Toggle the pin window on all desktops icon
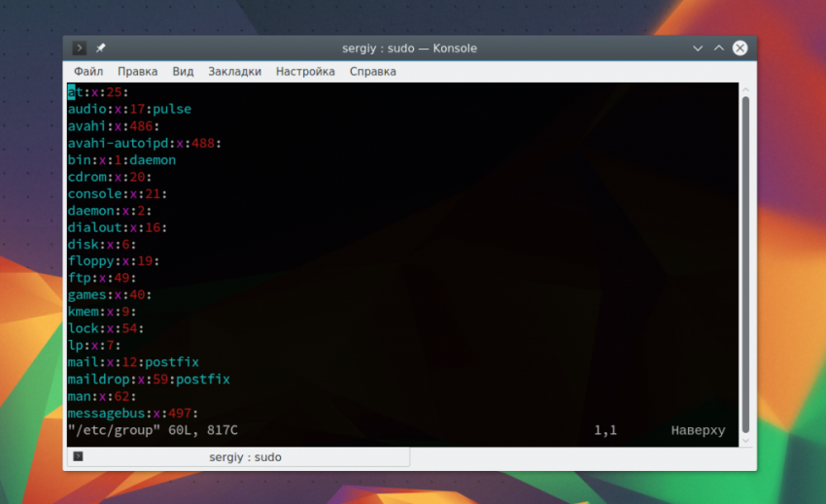826x504 pixels. coord(100,49)
